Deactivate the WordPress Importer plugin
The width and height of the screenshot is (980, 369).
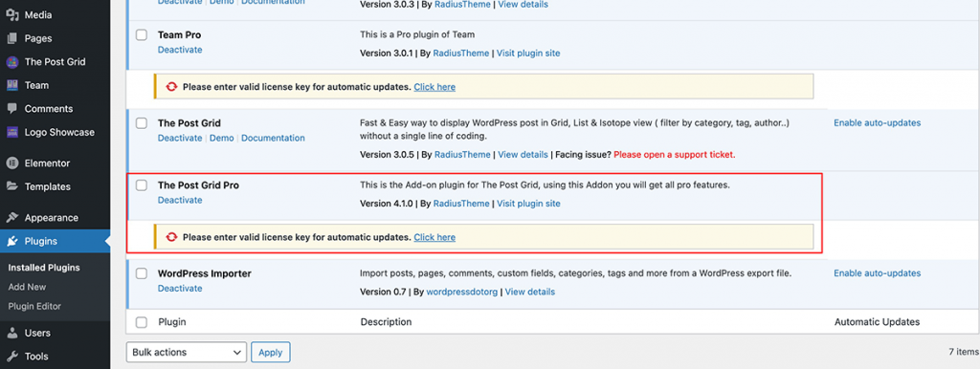[180, 289]
